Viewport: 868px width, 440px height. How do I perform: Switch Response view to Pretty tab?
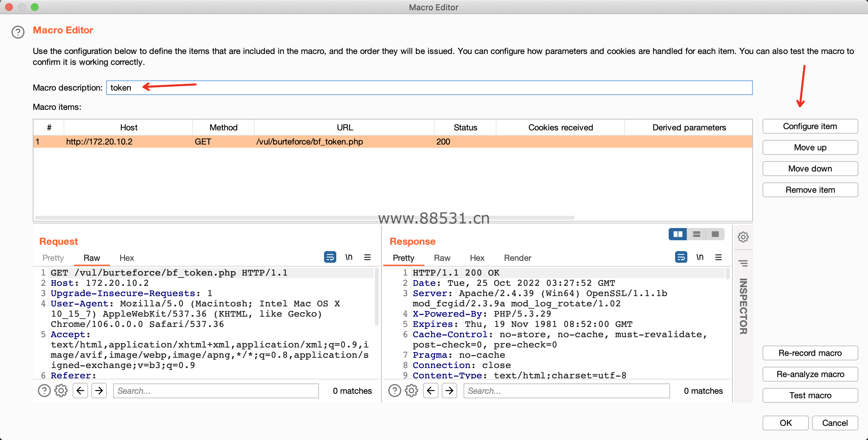click(x=403, y=258)
